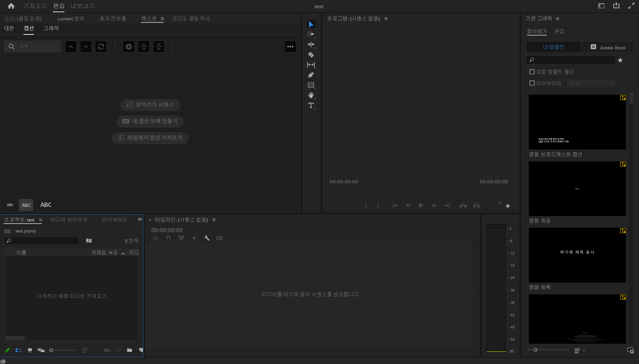Select the Pen tool

(x=311, y=75)
